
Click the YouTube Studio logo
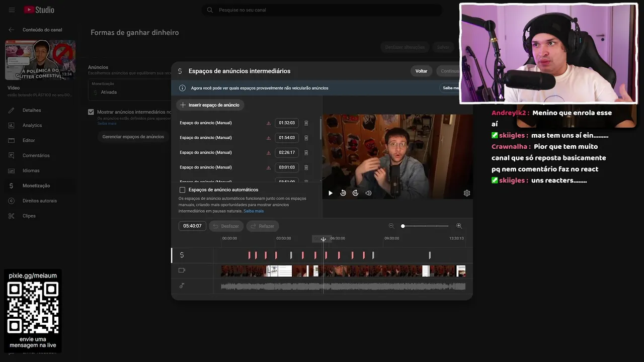[x=39, y=10]
